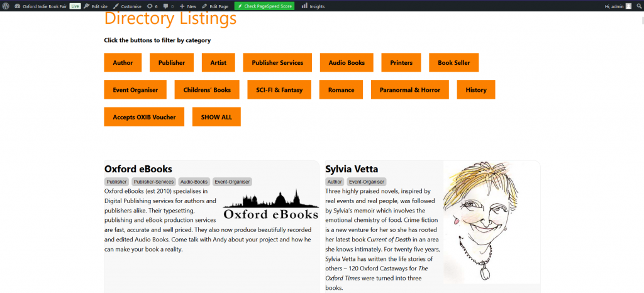644x293 pixels.
Task: Open Edit site in admin bar
Action: pyautogui.click(x=96, y=6)
